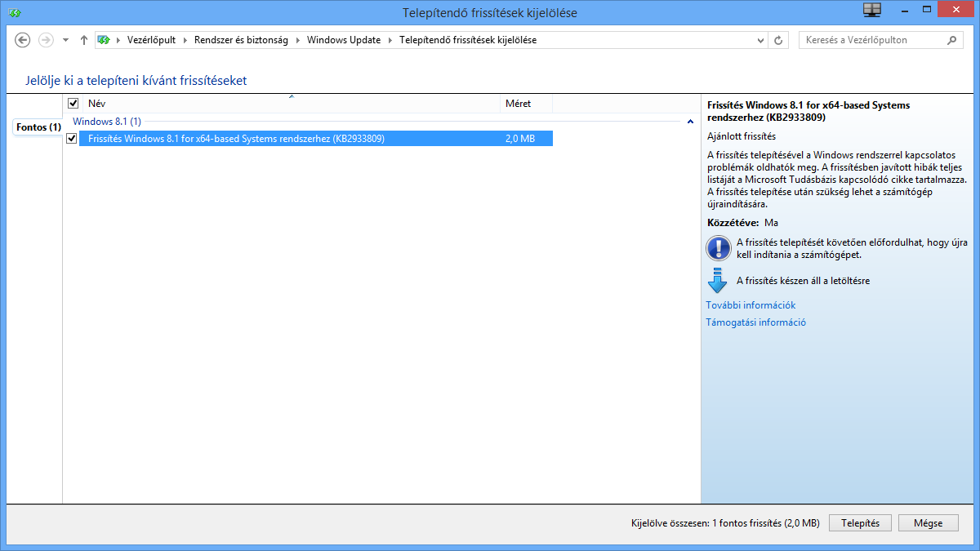980x551 pixels.
Task: Click the Windows 8.1 (1) group header
Action: [107, 122]
